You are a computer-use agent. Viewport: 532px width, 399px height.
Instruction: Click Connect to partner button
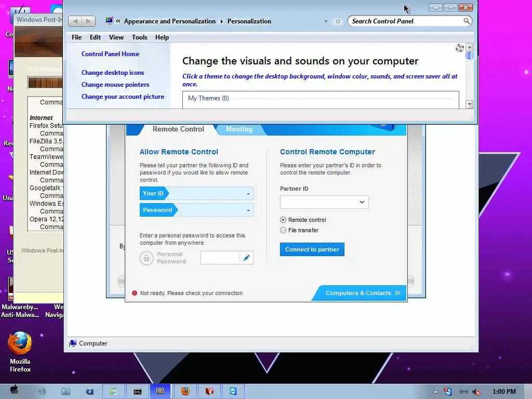click(312, 249)
